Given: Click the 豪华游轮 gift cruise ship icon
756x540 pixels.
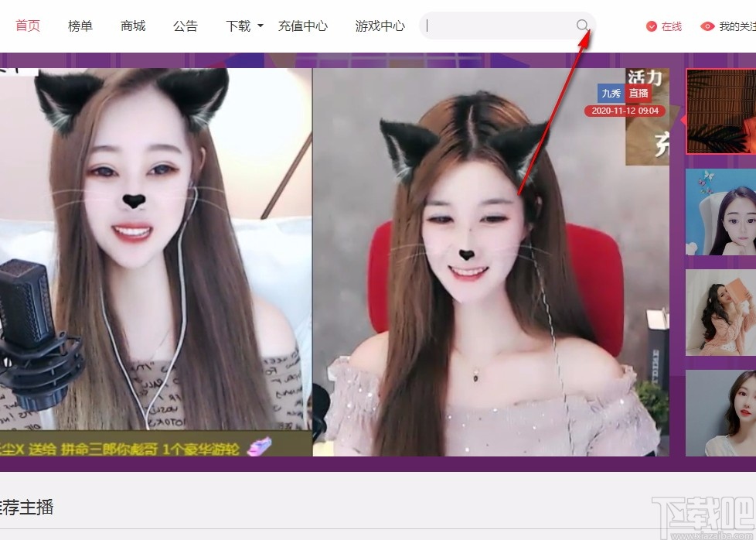Looking at the screenshot, I should pos(260,447).
